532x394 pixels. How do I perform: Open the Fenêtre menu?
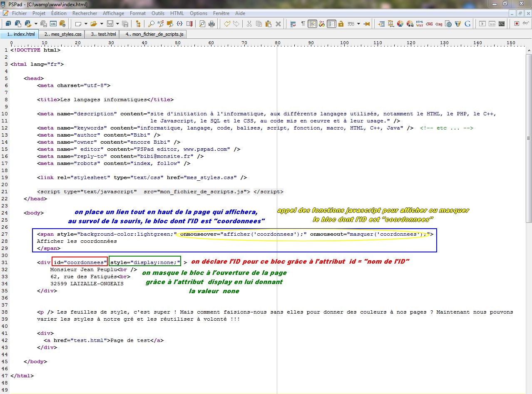click(x=221, y=13)
